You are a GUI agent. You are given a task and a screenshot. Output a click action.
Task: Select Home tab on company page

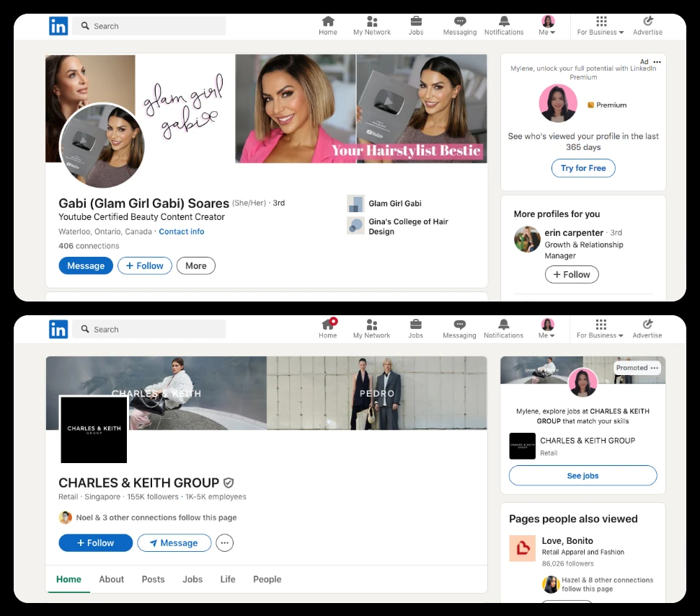point(68,579)
